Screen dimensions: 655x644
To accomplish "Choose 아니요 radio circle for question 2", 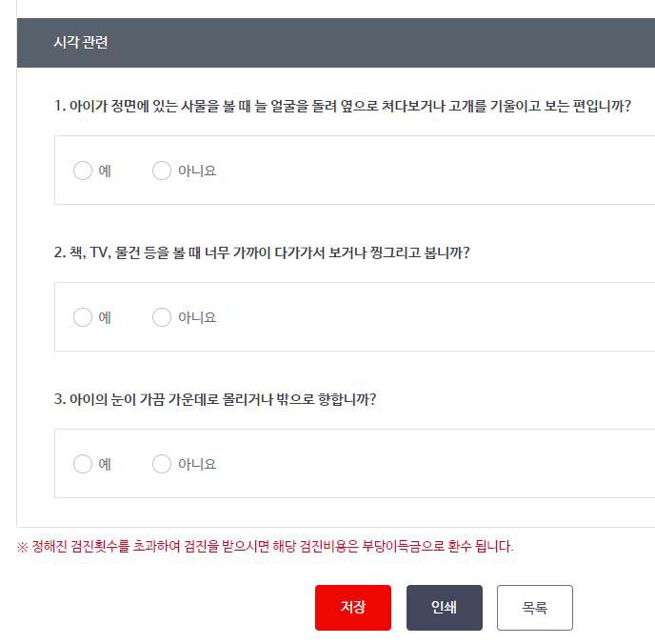I will (162, 317).
